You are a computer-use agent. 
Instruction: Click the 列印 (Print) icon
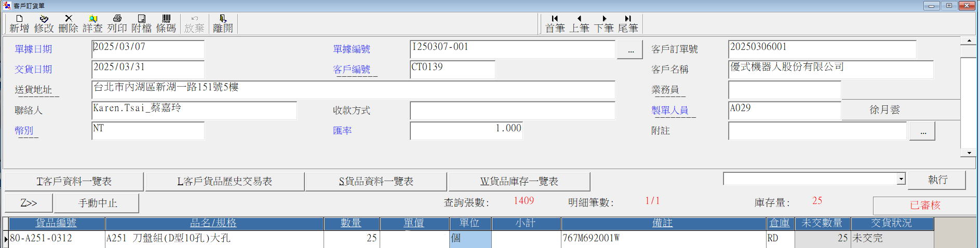[117, 24]
